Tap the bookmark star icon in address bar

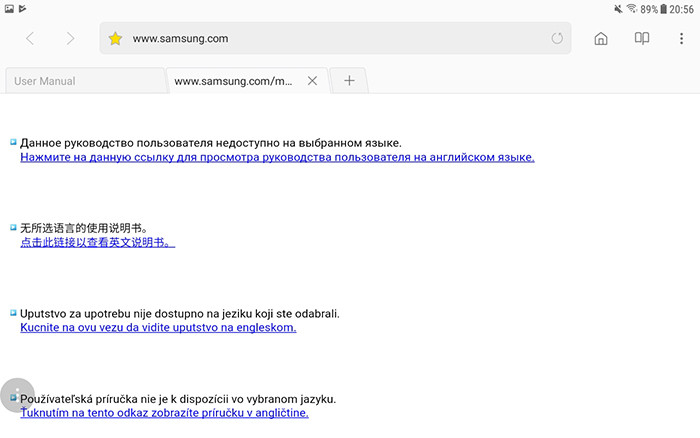click(x=116, y=39)
